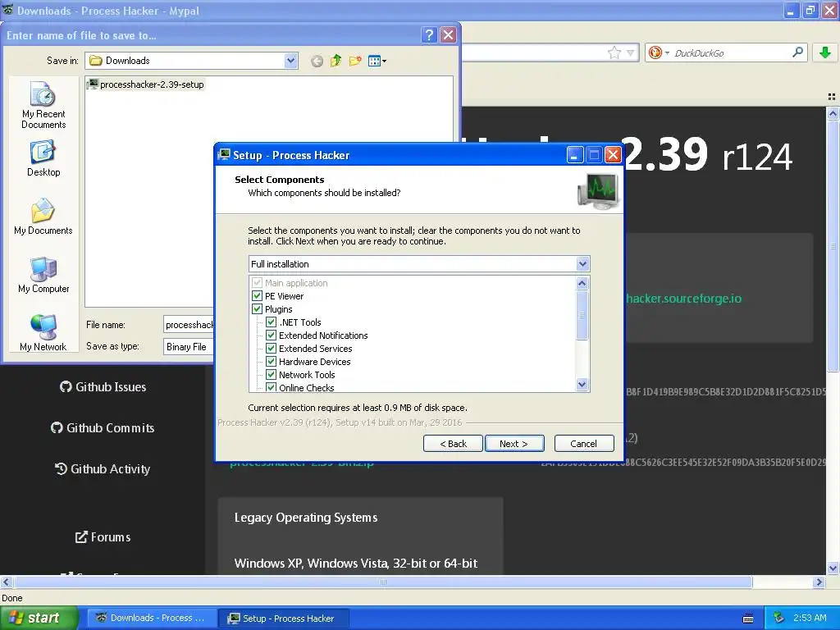The image size is (840, 630).
Task: Click the Done status bar text
Action: (12, 598)
